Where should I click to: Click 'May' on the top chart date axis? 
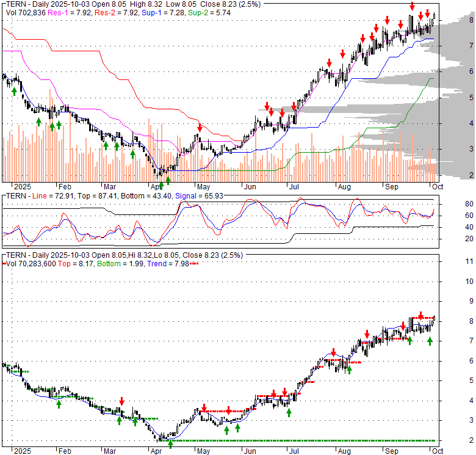203,186
